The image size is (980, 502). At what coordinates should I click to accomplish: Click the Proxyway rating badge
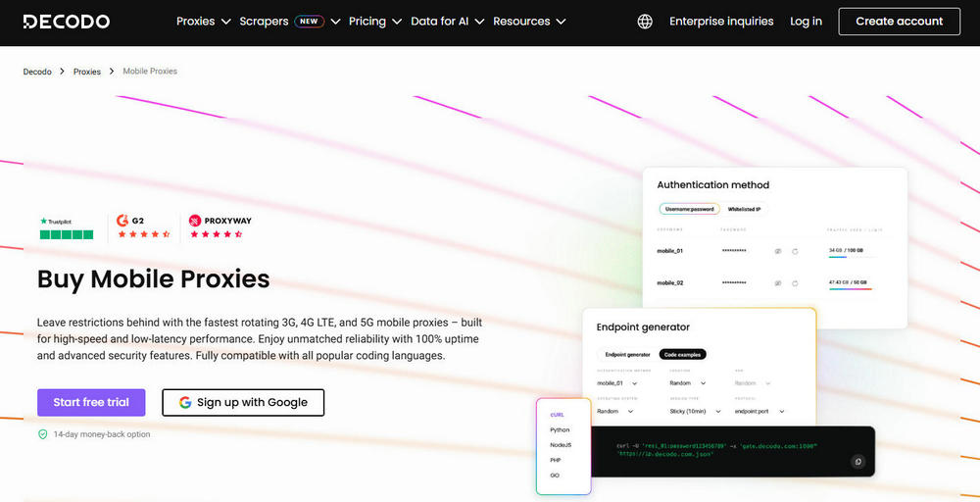(x=220, y=226)
